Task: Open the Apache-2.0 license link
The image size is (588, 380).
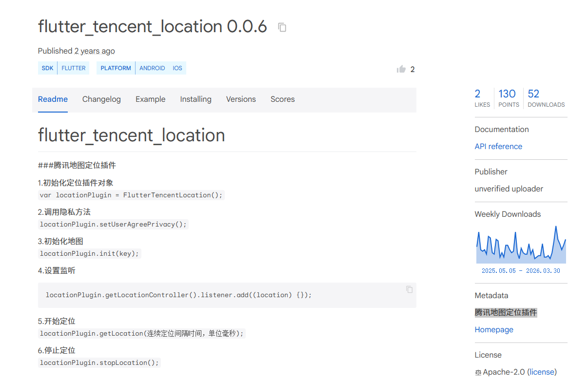Action: [x=542, y=372]
